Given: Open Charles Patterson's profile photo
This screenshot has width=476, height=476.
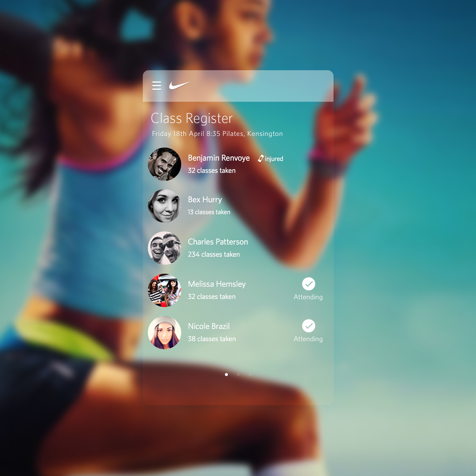Looking at the screenshot, I should coord(165,248).
